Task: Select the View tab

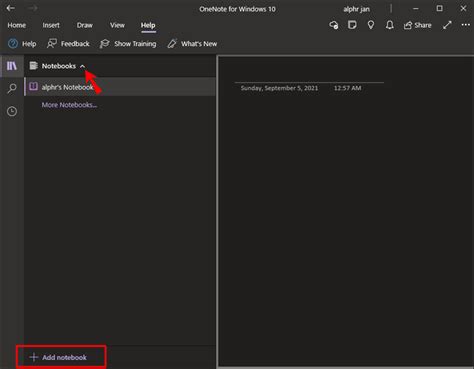Action: [x=117, y=25]
